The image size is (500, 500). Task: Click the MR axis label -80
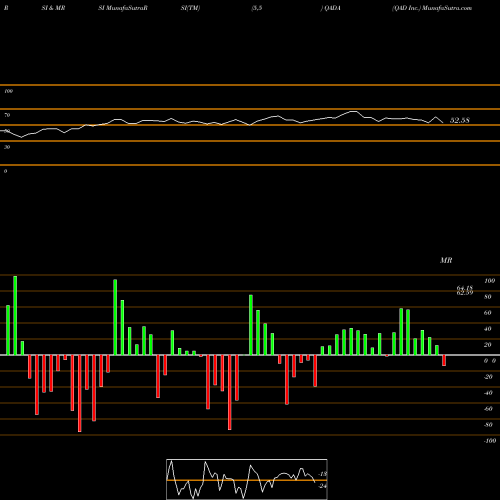[x=488, y=425]
